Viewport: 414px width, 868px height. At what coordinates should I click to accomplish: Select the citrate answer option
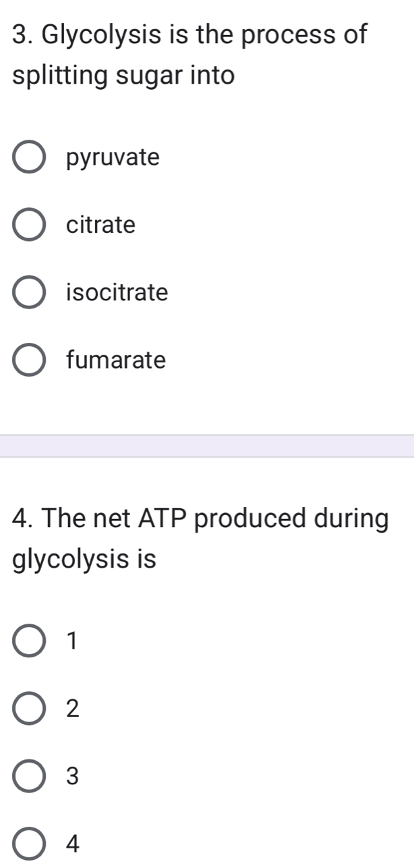[28, 225]
